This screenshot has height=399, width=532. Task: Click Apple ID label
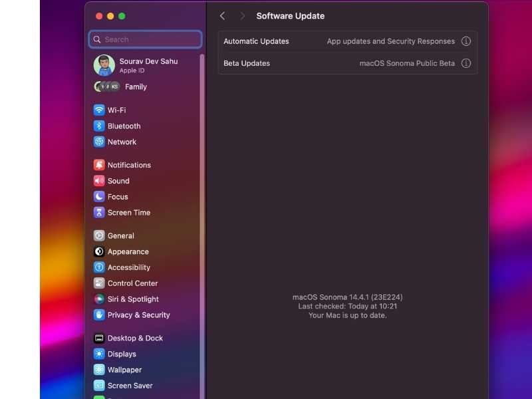point(132,70)
